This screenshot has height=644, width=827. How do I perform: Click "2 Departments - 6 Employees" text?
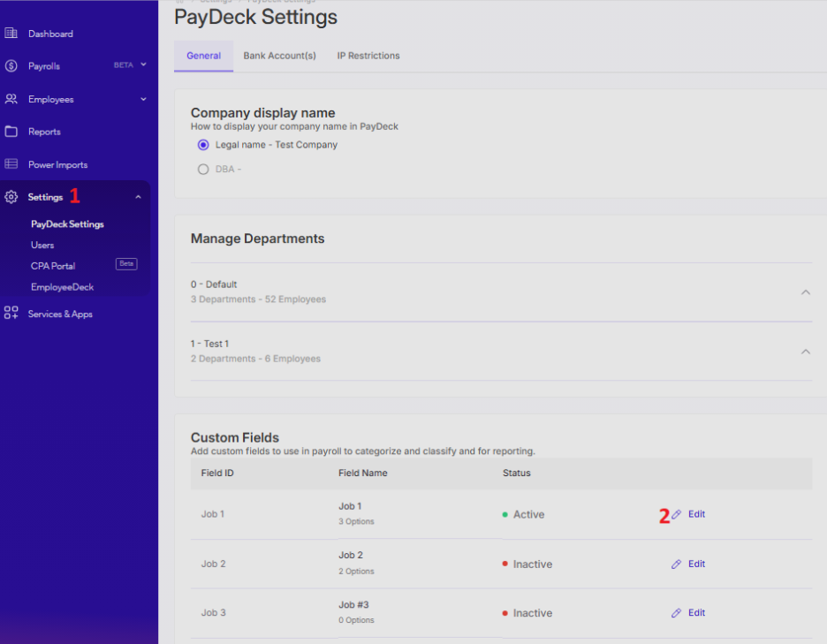point(256,359)
